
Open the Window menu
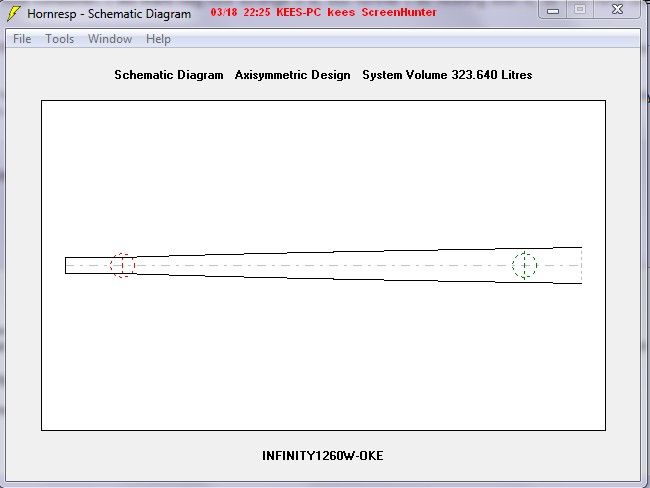(110, 39)
